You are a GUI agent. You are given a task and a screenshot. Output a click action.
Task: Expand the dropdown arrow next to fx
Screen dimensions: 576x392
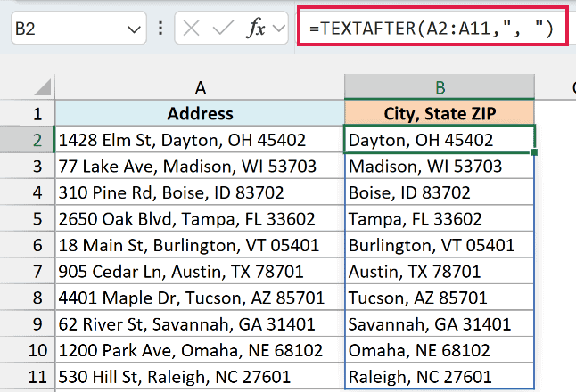pyautogui.click(x=279, y=28)
